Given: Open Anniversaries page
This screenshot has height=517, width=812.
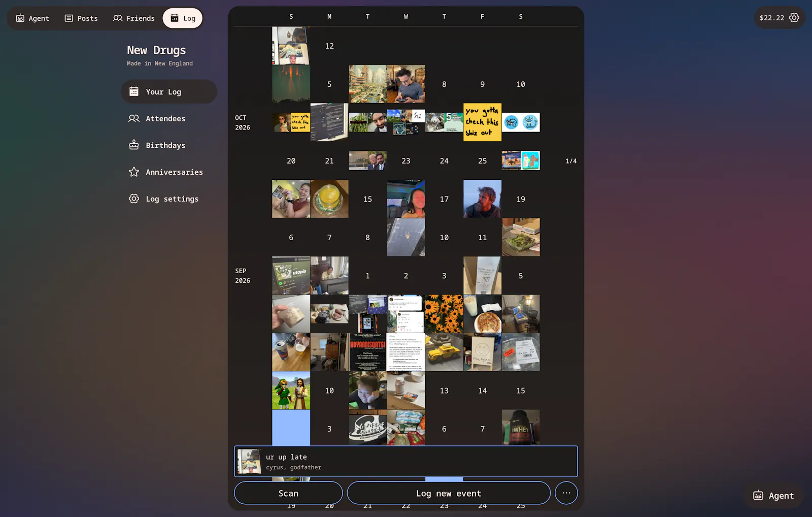Looking at the screenshot, I should [x=169, y=172].
